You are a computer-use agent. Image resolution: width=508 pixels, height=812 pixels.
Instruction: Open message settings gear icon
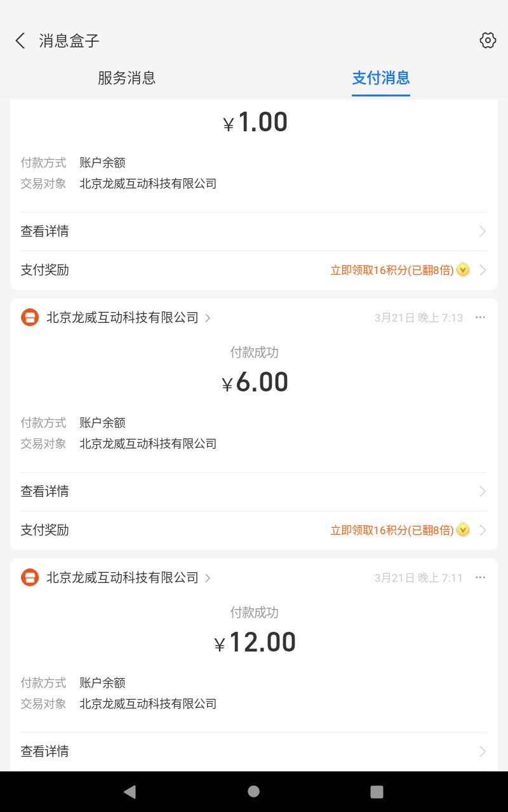[x=487, y=41]
